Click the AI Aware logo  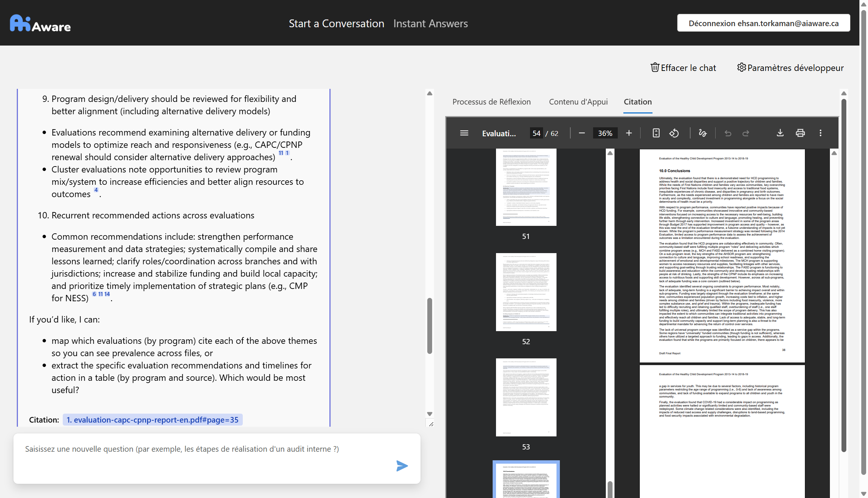click(40, 23)
